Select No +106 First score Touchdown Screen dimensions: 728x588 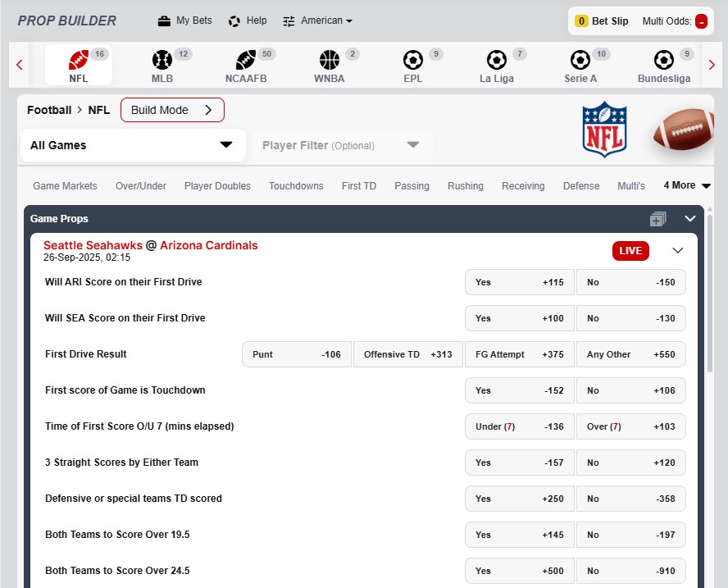pos(631,390)
